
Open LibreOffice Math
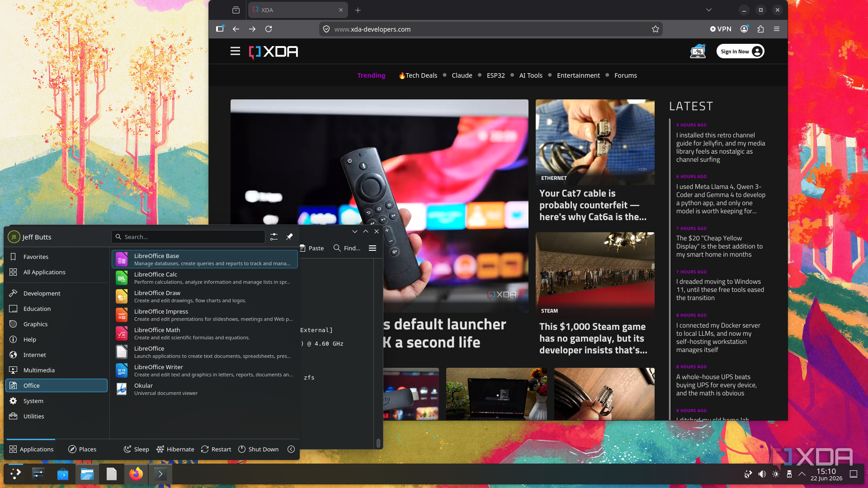pos(205,333)
